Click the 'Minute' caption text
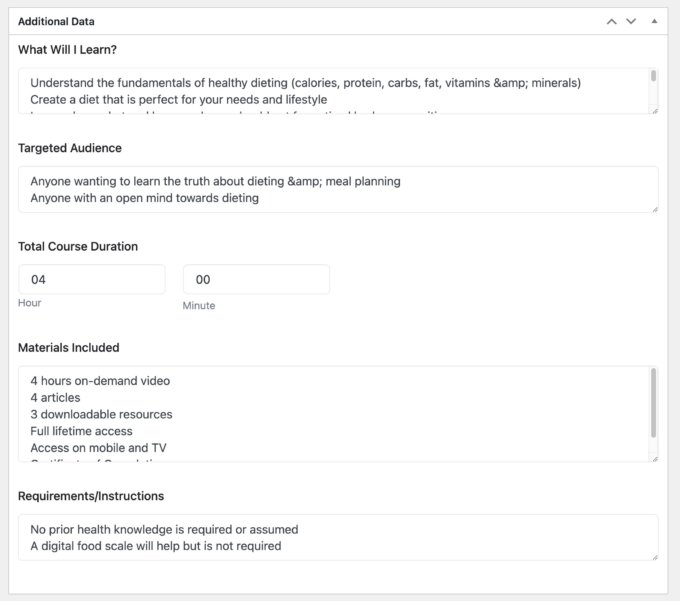The height and width of the screenshot is (601, 680). tap(199, 305)
